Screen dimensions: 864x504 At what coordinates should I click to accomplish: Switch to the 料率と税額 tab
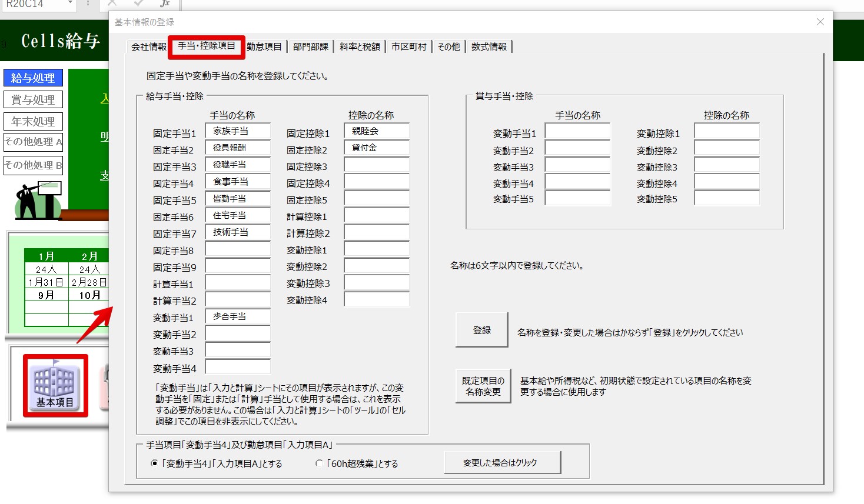pyautogui.click(x=360, y=46)
